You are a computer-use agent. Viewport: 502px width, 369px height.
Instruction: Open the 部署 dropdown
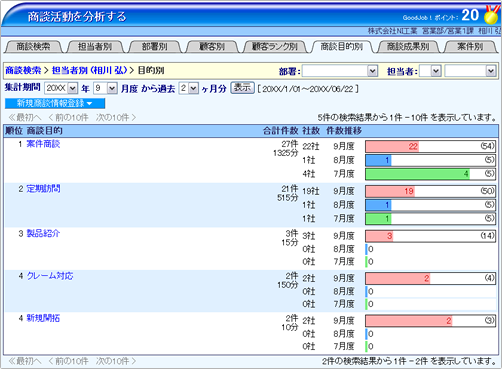point(340,71)
